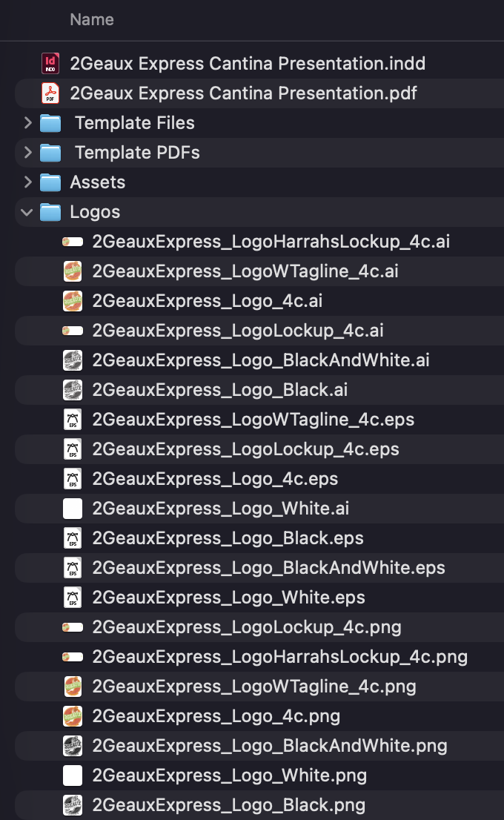
Task: Expand the Template PDFs folder
Action: [27, 153]
